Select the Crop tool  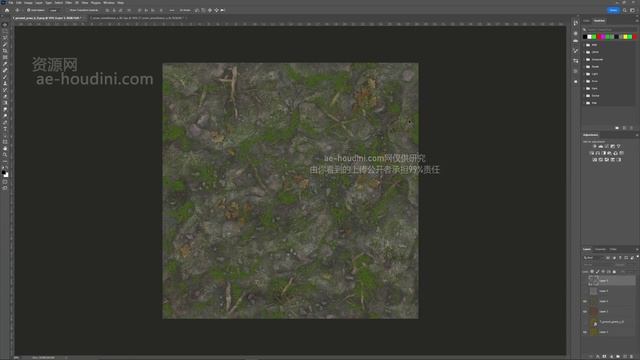coord(5,51)
